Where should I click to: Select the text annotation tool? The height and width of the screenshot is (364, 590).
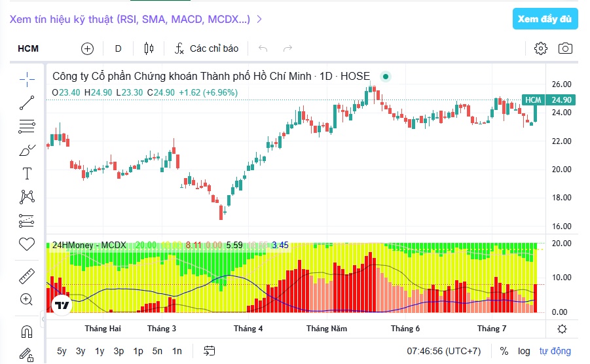[x=27, y=173]
